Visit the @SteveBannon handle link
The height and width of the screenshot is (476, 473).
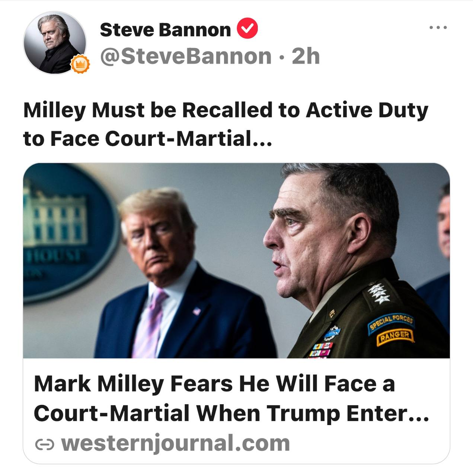coord(186,56)
